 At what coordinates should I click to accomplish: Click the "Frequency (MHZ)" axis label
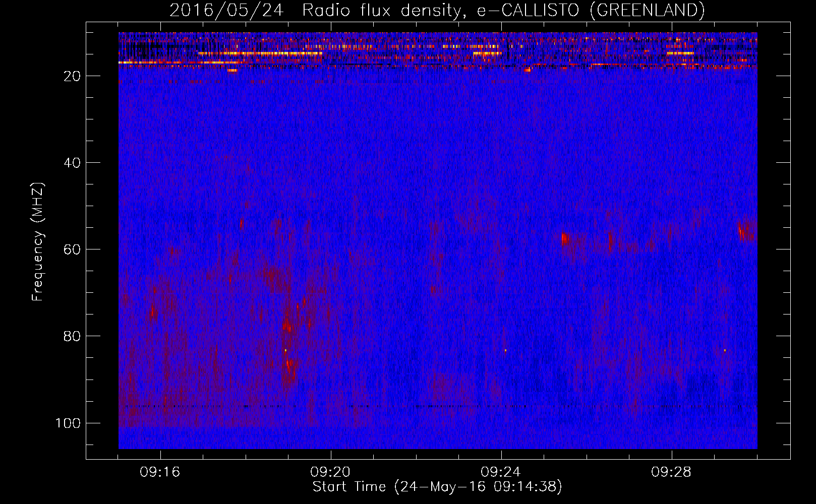pos(38,242)
